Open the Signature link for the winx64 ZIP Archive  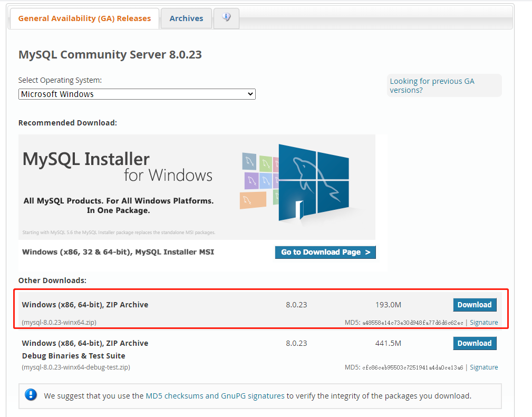[x=483, y=322]
